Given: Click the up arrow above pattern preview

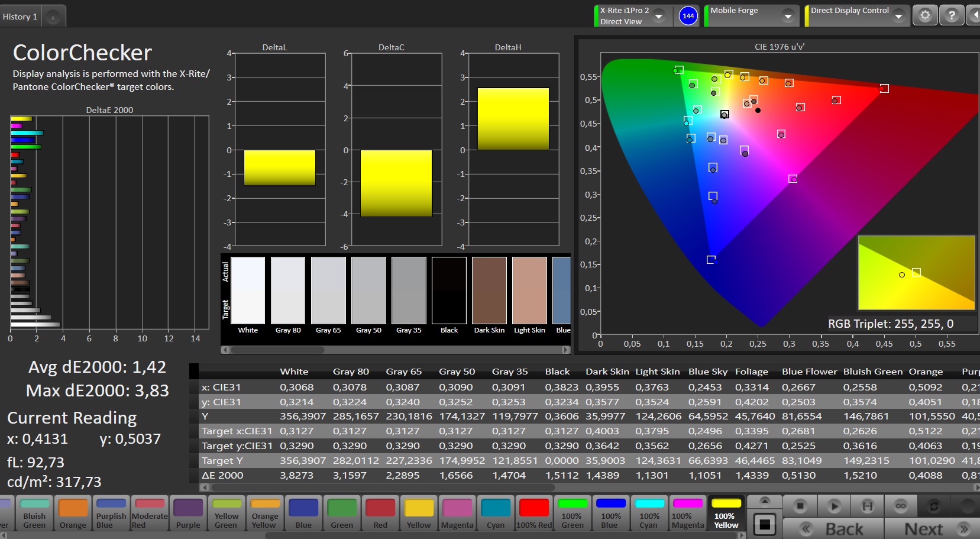Looking at the screenshot, I should point(765,501).
